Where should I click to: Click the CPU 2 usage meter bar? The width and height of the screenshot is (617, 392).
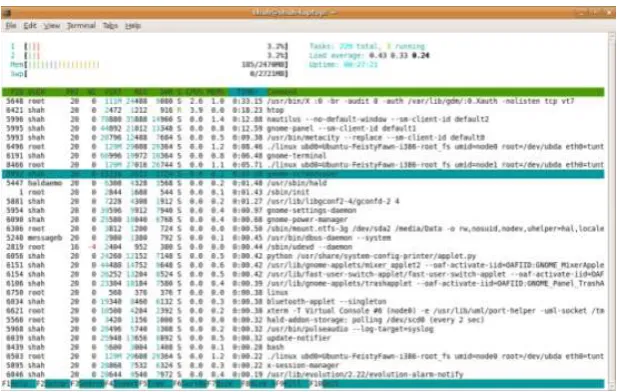pyautogui.click(x=156, y=55)
